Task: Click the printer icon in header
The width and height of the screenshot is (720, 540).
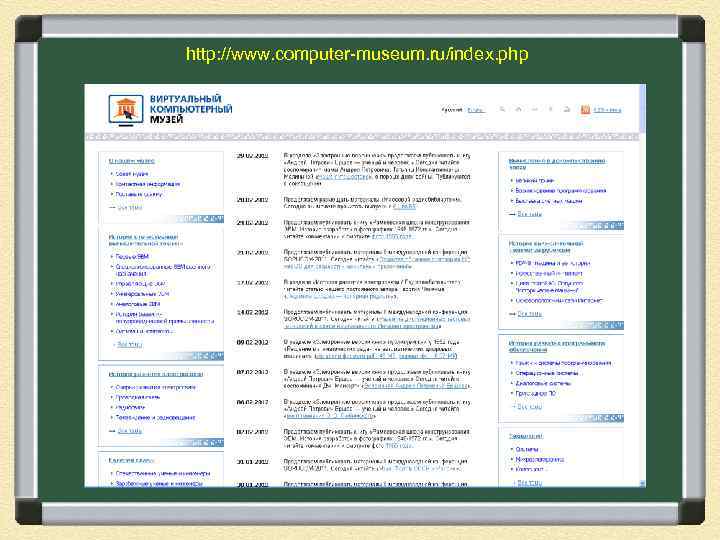Action: click(567, 109)
